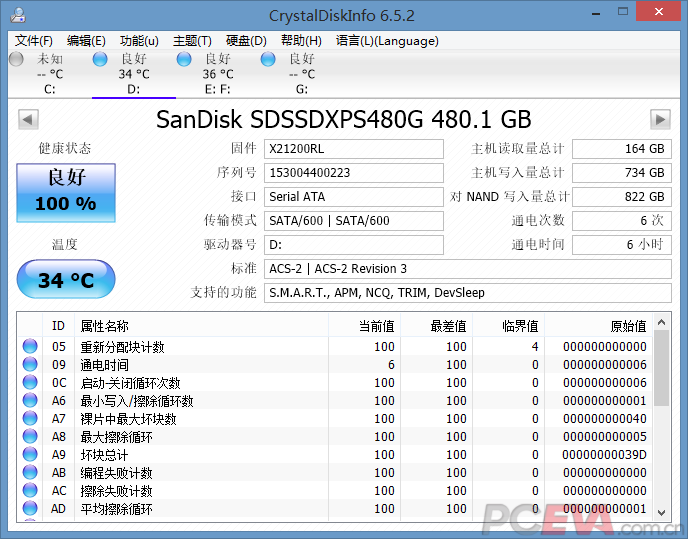Image resolution: width=688 pixels, height=539 pixels.
Task: Select the C: disk status orb
Action: pyautogui.click(x=16, y=59)
